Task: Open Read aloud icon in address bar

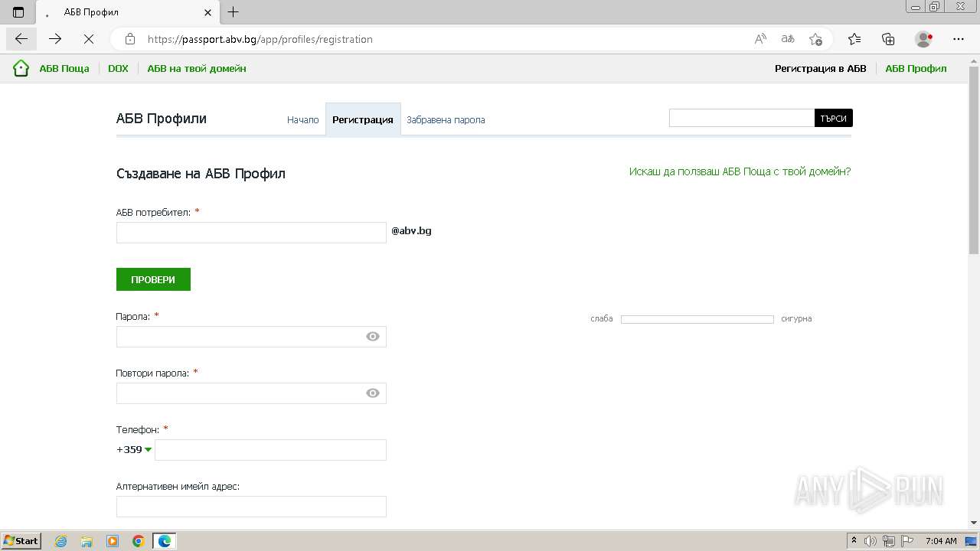Action: 760,39
